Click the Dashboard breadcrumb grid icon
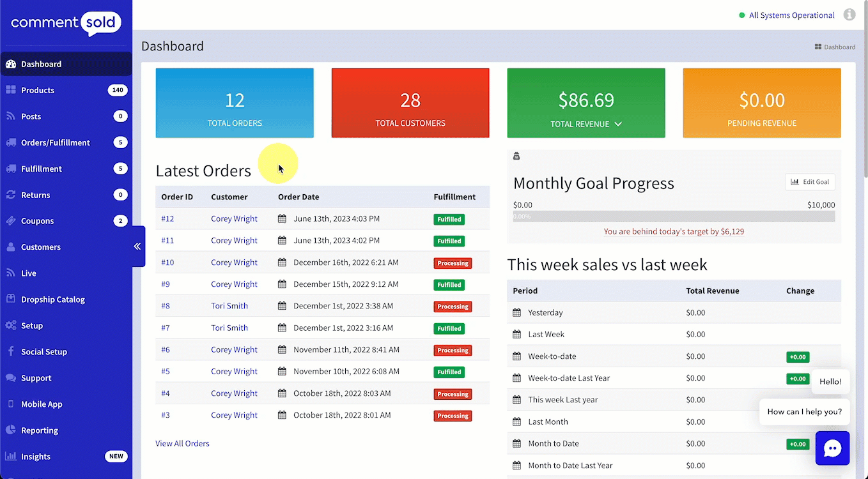This screenshot has height=479, width=868. pos(818,47)
